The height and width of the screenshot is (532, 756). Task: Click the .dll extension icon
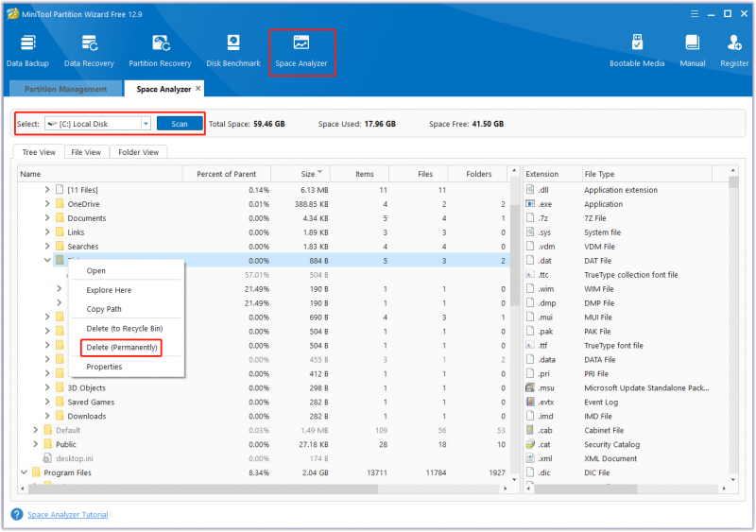coord(530,190)
